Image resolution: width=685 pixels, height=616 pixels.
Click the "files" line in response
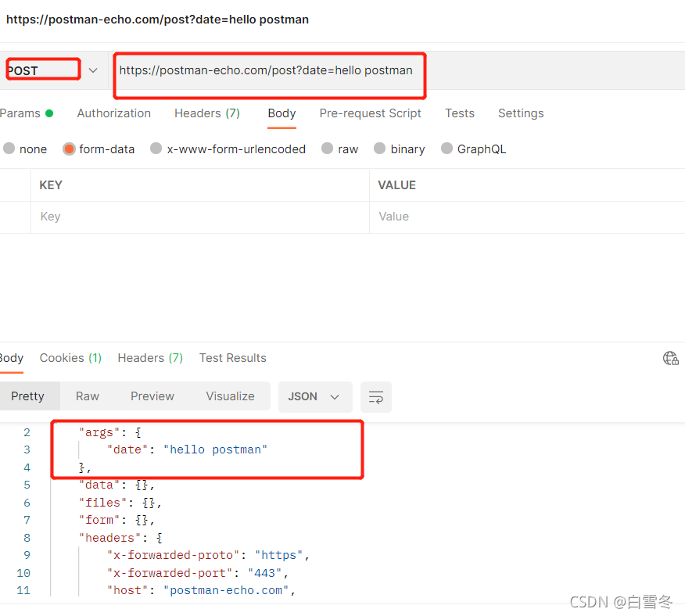pyautogui.click(x=120, y=503)
